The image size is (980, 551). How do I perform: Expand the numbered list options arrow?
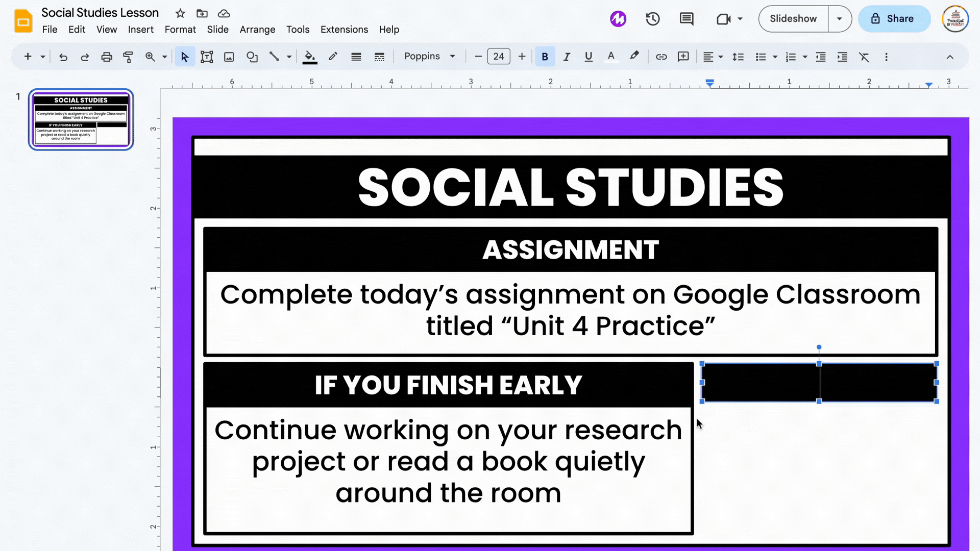805,57
